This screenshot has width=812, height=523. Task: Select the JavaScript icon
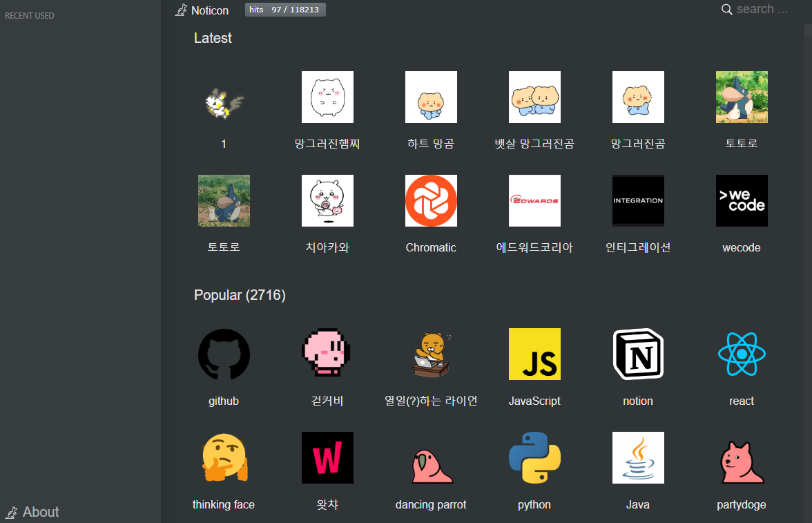534,354
